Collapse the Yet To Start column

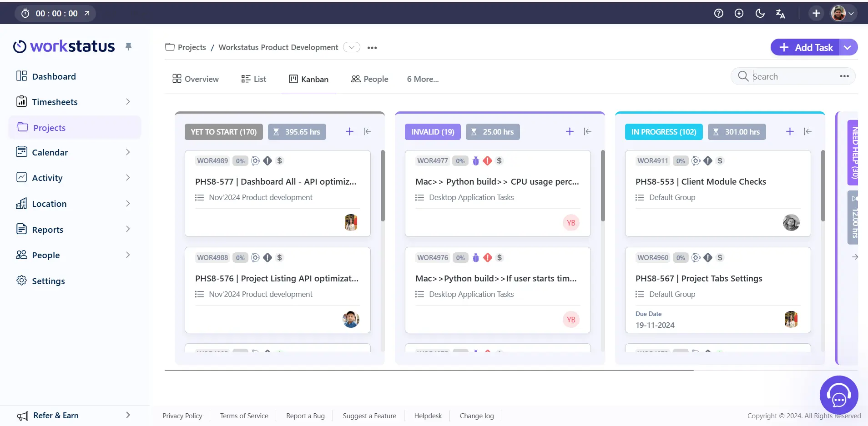point(368,131)
